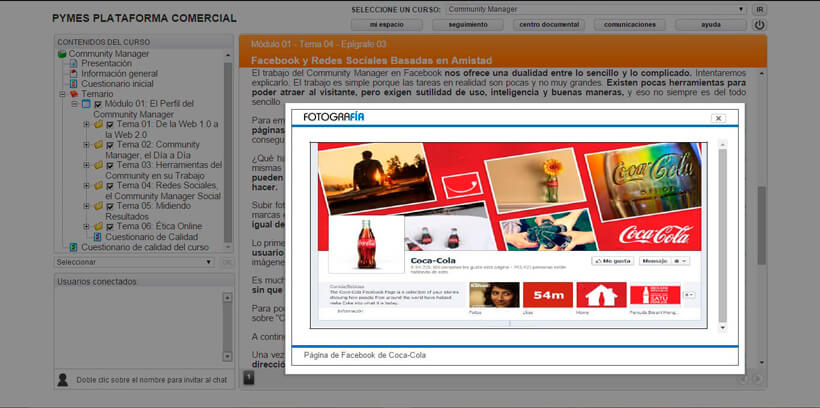The image size is (820, 408).
Task: Open the course selector showing Community Manager
Action: [x=596, y=9]
